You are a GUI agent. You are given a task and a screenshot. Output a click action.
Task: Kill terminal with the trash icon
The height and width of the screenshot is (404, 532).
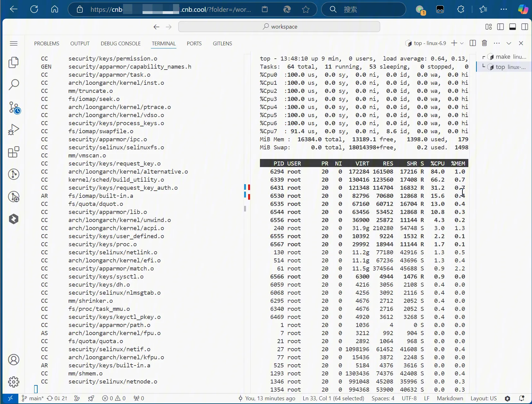point(484,43)
